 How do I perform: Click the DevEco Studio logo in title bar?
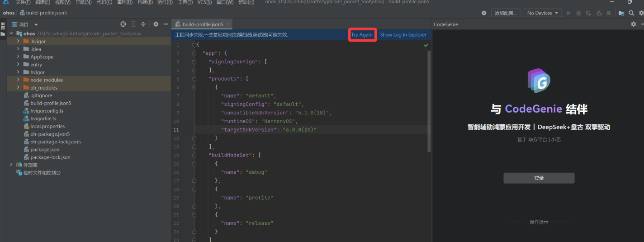tap(7, 2)
